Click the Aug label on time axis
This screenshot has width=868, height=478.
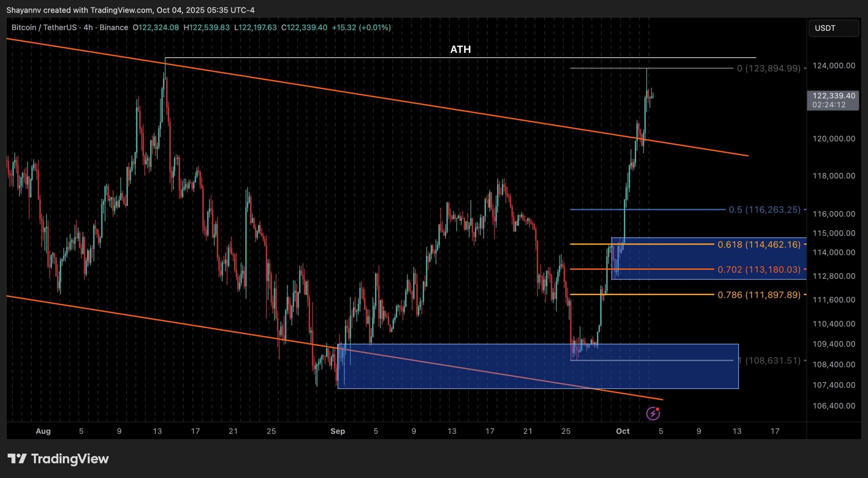[x=43, y=431]
